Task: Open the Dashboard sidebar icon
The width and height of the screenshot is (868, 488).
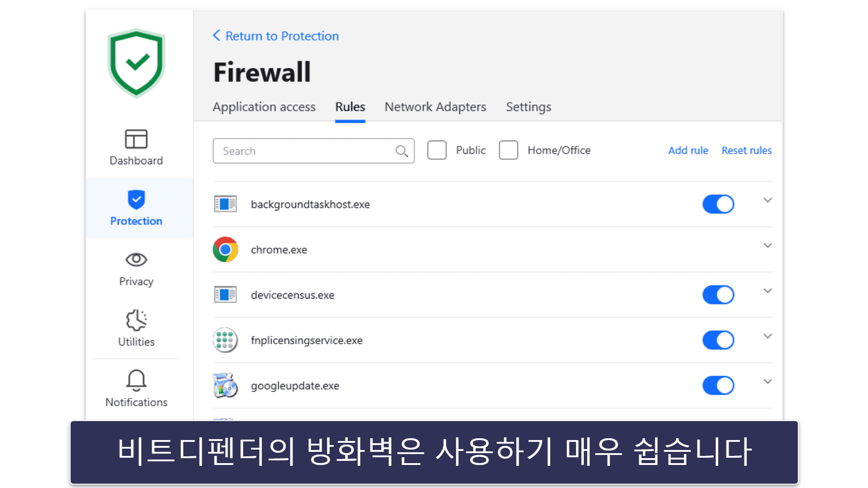Action: click(136, 139)
